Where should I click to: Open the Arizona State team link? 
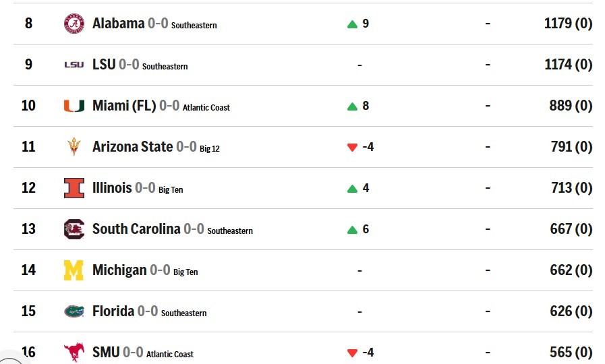coord(132,147)
